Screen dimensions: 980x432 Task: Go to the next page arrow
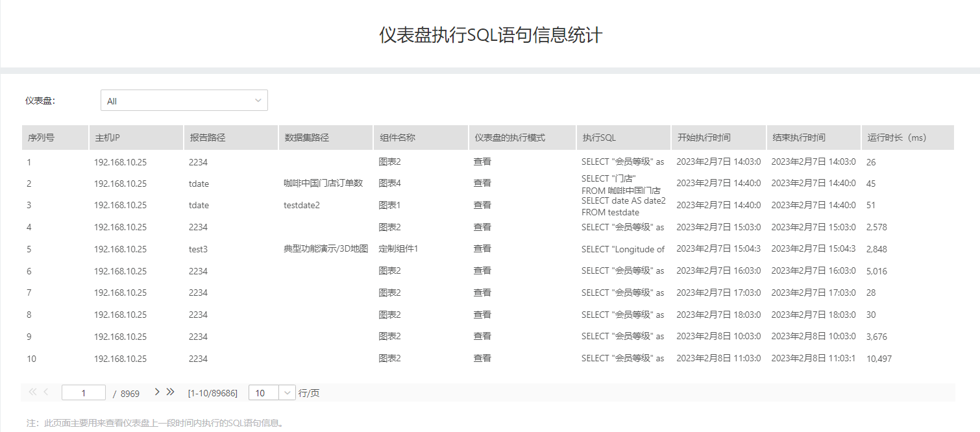pyautogui.click(x=156, y=392)
